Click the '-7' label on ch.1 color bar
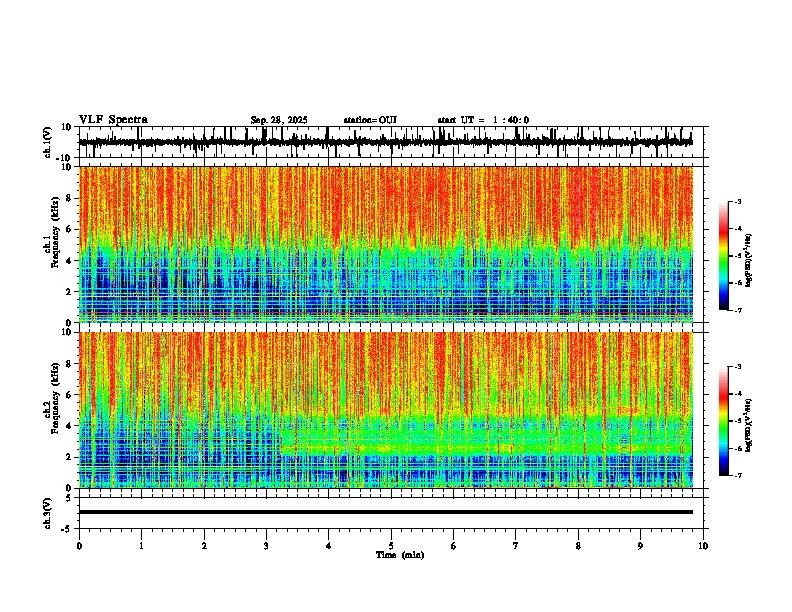 [x=738, y=311]
